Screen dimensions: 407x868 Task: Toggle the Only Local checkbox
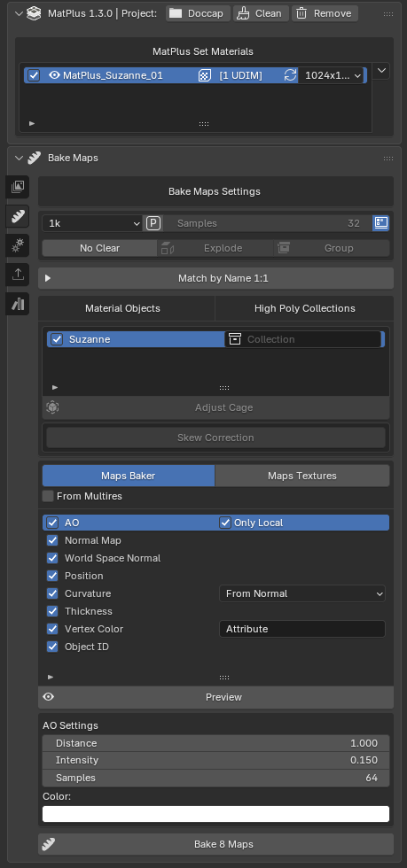point(224,523)
